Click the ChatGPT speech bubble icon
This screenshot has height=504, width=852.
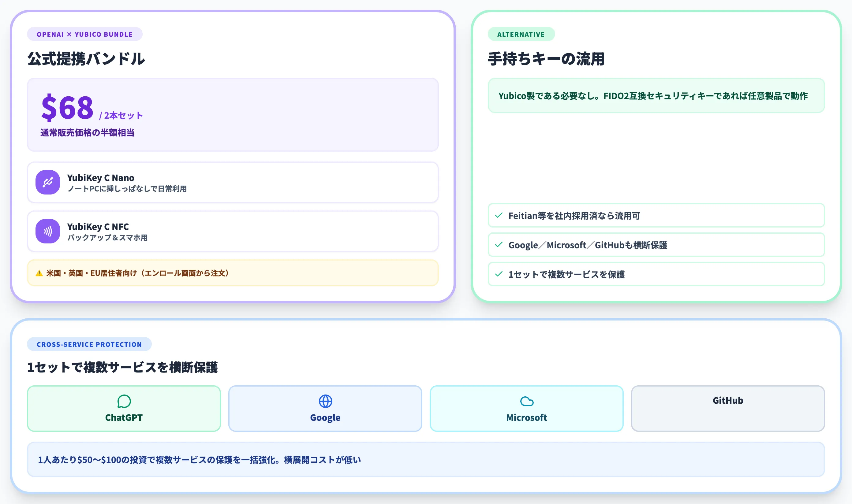[x=124, y=402]
